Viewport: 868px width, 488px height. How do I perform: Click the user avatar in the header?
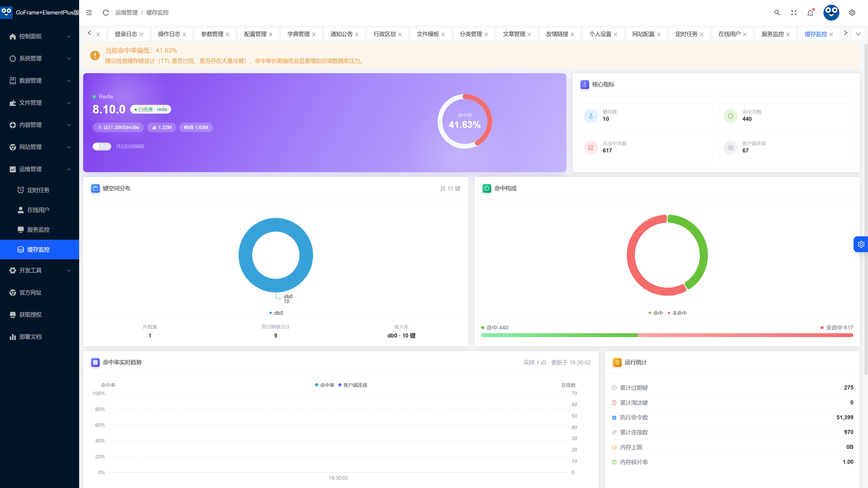coord(831,12)
